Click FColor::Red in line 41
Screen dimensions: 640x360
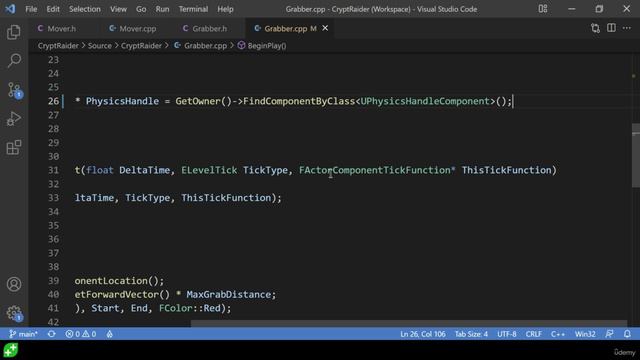pos(190,308)
